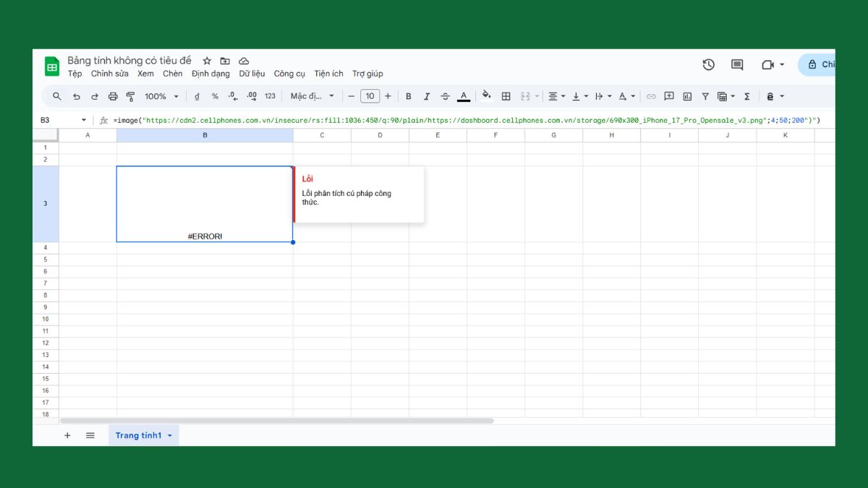Insert a function using the Sigma icon
868x488 pixels.
746,95
